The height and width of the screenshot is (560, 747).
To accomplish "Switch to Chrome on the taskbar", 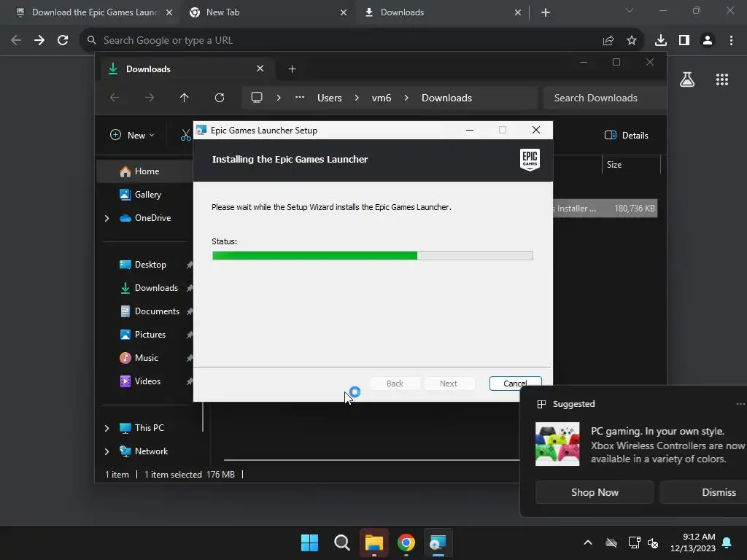I will click(x=406, y=542).
